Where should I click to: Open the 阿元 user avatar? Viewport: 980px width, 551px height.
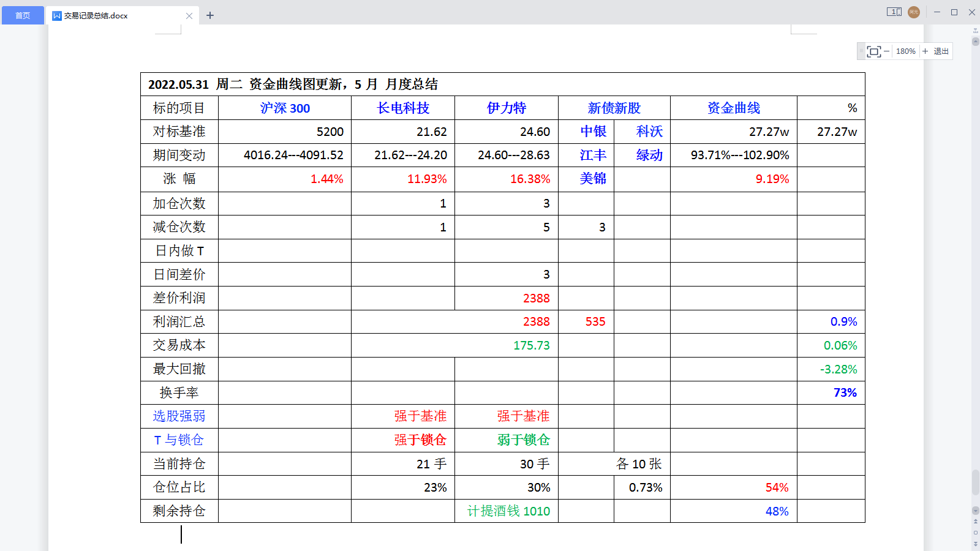tap(913, 12)
